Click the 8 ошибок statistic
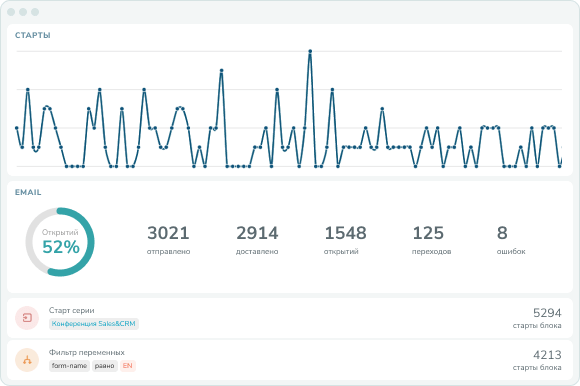580x386 pixels. pyautogui.click(x=511, y=240)
